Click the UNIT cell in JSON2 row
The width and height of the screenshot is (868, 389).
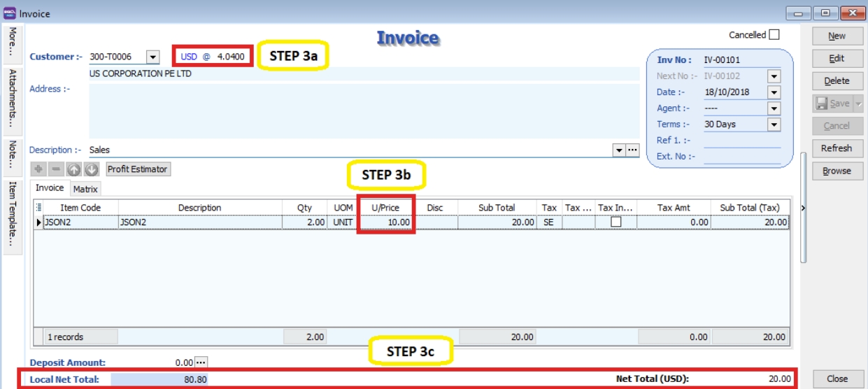342,222
